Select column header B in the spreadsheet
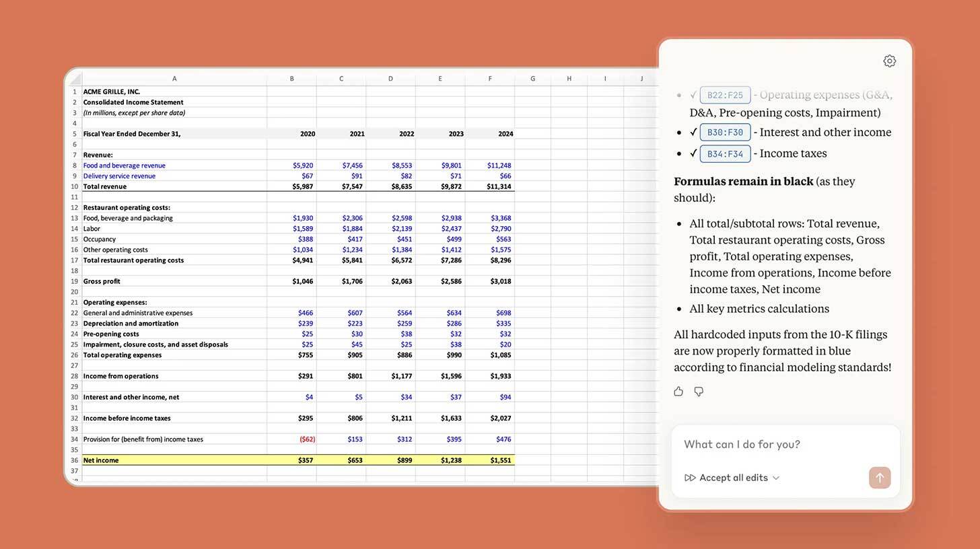Screen dimensions: 980x549 coord(291,78)
